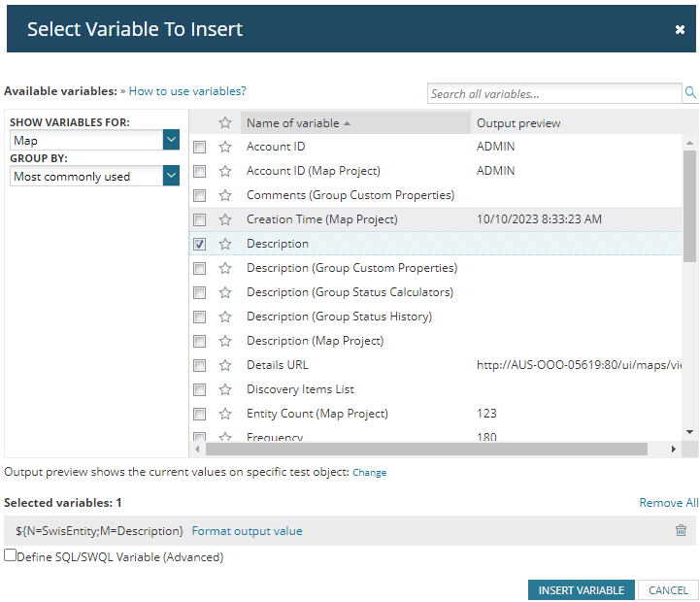Click the Cancel button

click(x=668, y=590)
